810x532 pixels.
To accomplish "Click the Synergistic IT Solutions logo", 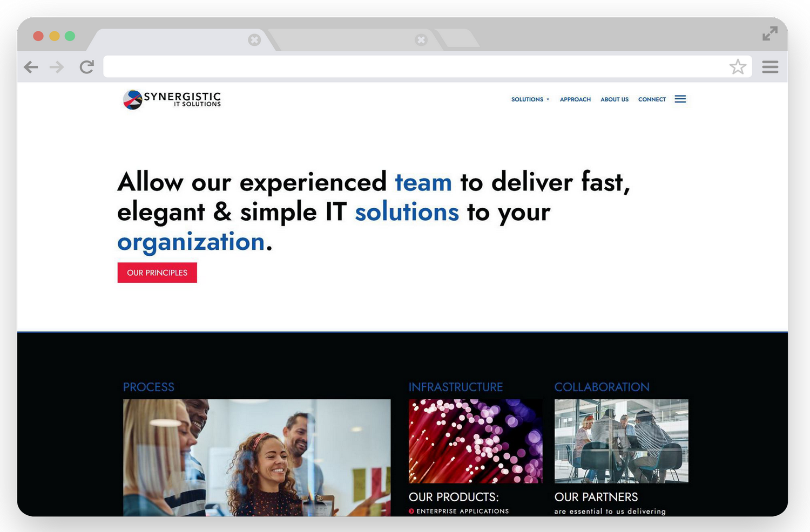I will click(172, 99).
